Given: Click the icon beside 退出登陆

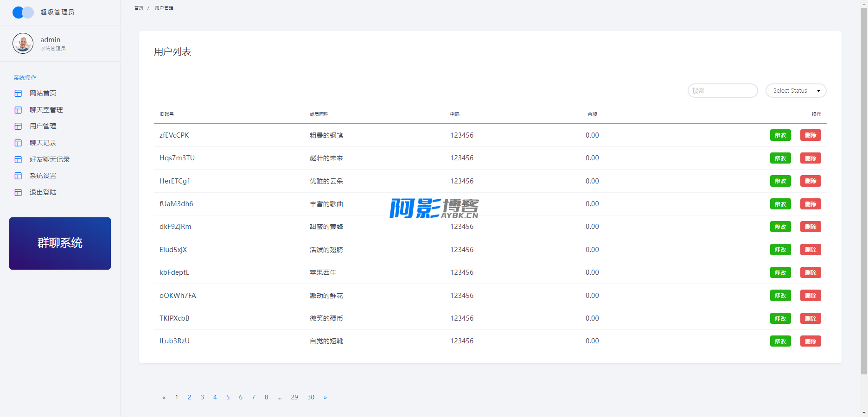Looking at the screenshot, I should tap(18, 192).
